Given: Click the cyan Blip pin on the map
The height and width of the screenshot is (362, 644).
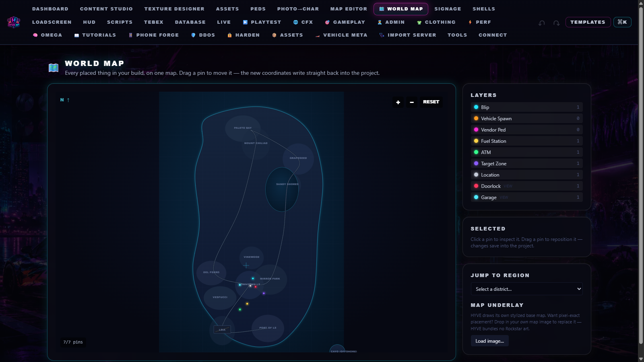Looking at the screenshot, I should click(x=253, y=278).
